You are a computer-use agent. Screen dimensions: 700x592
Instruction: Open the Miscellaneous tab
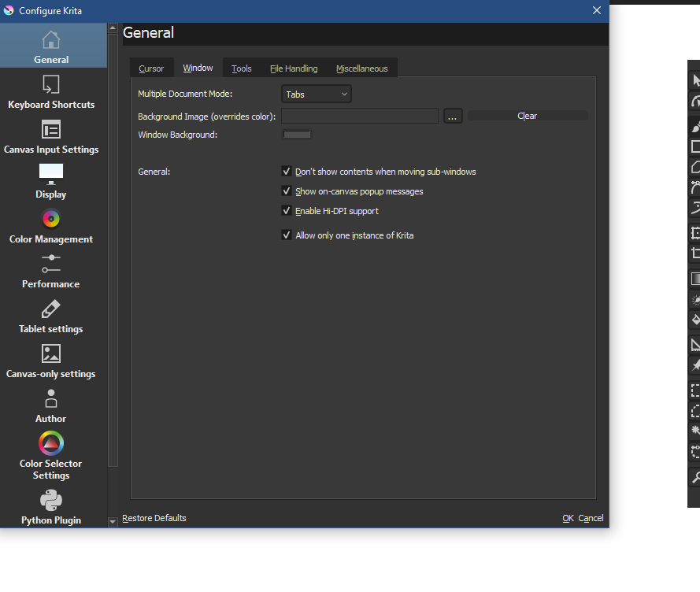click(361, 68)
